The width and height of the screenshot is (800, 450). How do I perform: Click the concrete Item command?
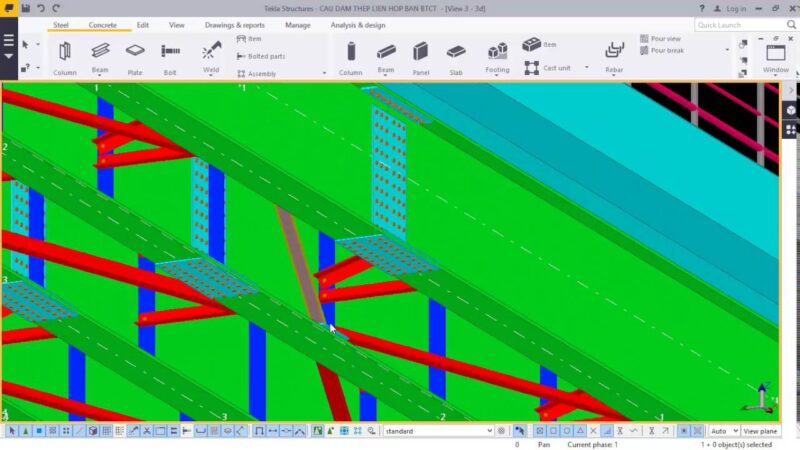pyautogui.click(x=539, y=44)
